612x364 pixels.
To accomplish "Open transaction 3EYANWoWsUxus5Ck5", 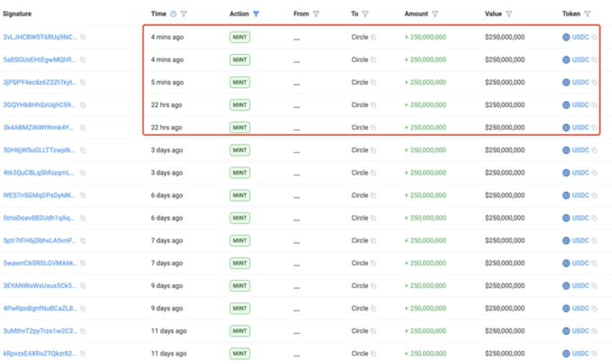I will (x=40, y=286).
